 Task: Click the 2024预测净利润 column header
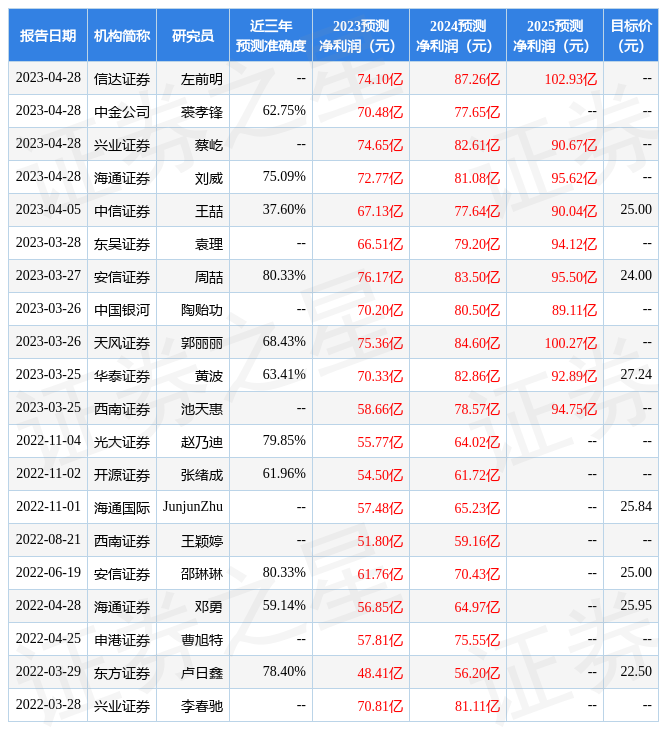[x=458, y=35]
